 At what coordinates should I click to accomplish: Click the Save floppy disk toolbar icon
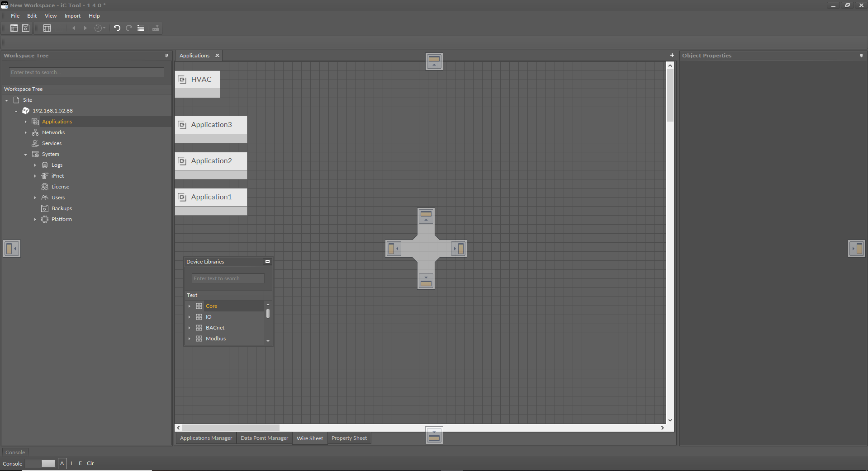tap(26, 28)
